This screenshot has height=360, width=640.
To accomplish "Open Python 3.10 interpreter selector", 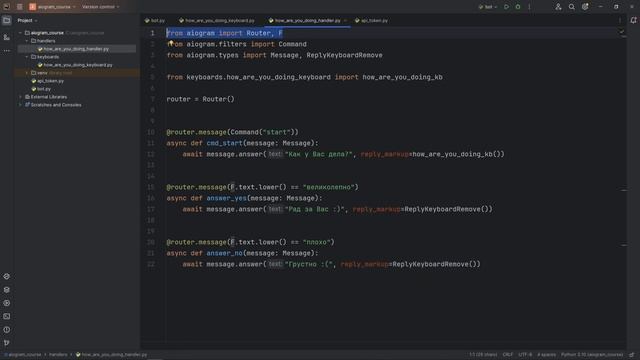I will click(x=592, y=355).
